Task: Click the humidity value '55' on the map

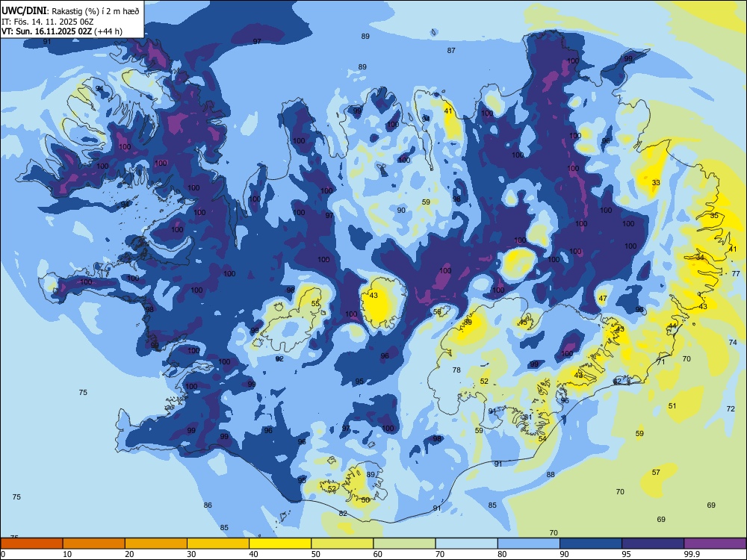Action: pos(315,304)
